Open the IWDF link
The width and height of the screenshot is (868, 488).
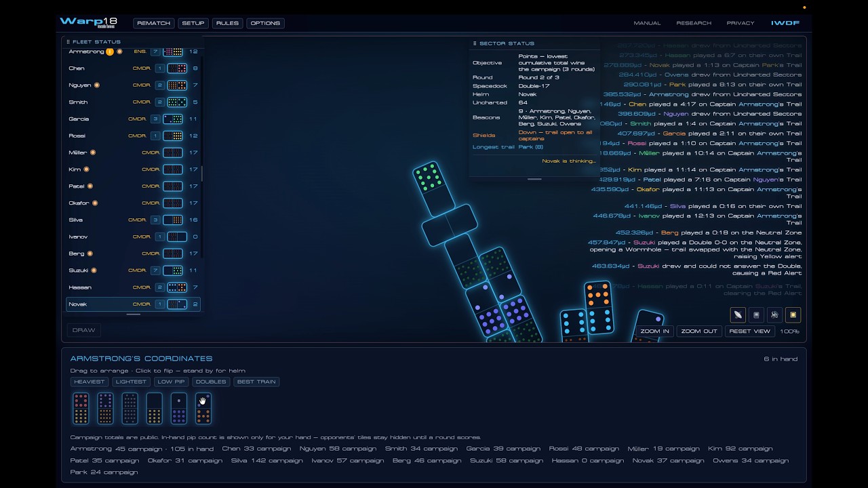(x=785, y=23)
